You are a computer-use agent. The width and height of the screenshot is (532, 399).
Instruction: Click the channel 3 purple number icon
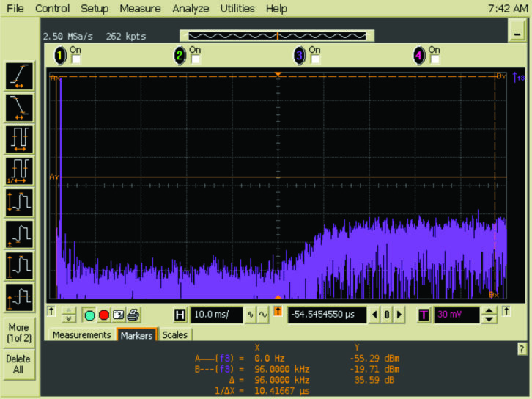point(299,55)
